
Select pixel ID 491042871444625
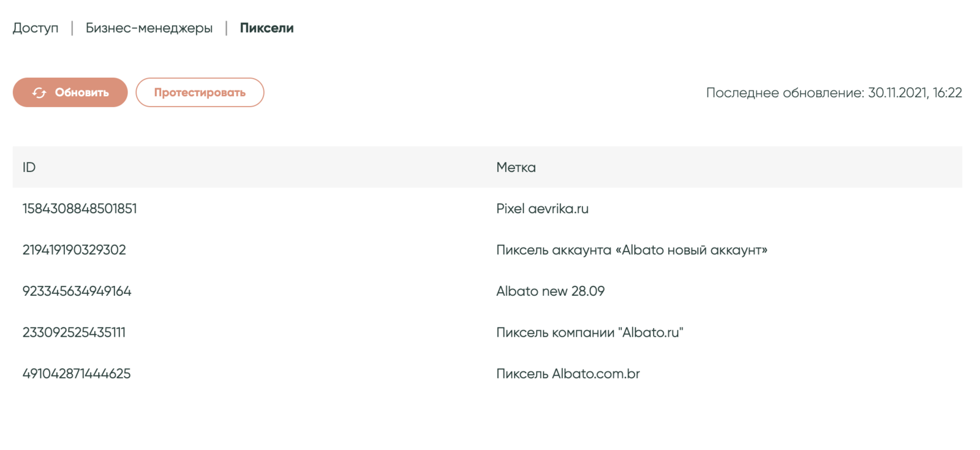[77, 373]
